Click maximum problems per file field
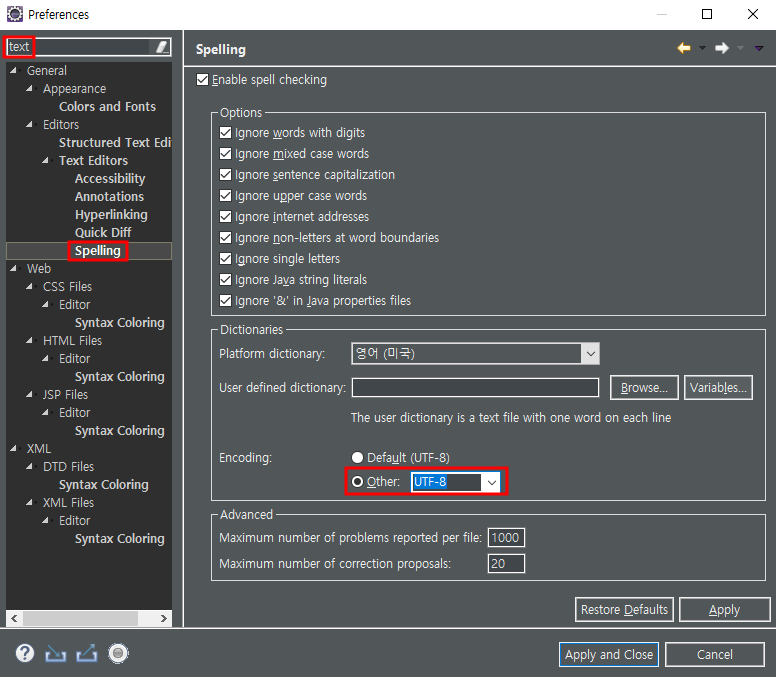This screenshot has height=677, width=776. pos(506,537)
